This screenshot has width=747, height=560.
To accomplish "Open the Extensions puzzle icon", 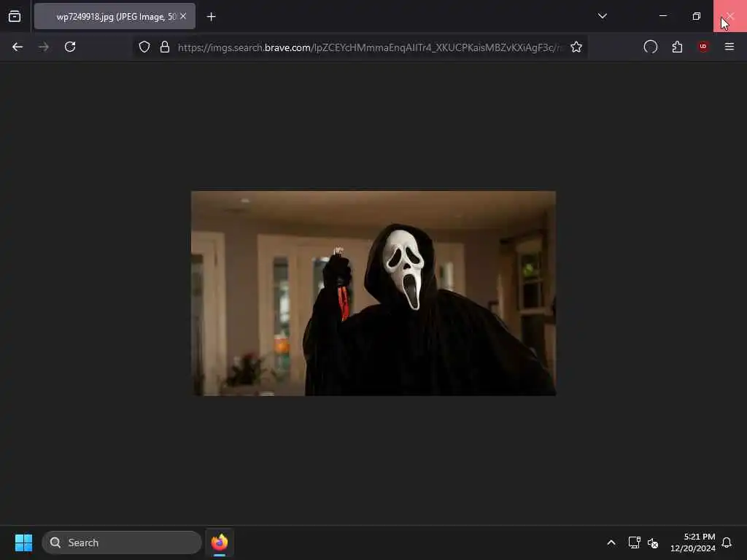I will click(677, 47).
